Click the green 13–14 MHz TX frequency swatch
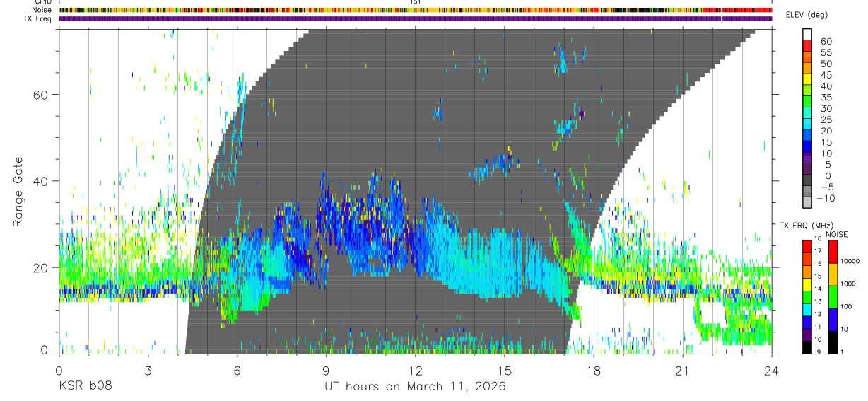Viewport: 868px width, 401px height. [807, 296]
